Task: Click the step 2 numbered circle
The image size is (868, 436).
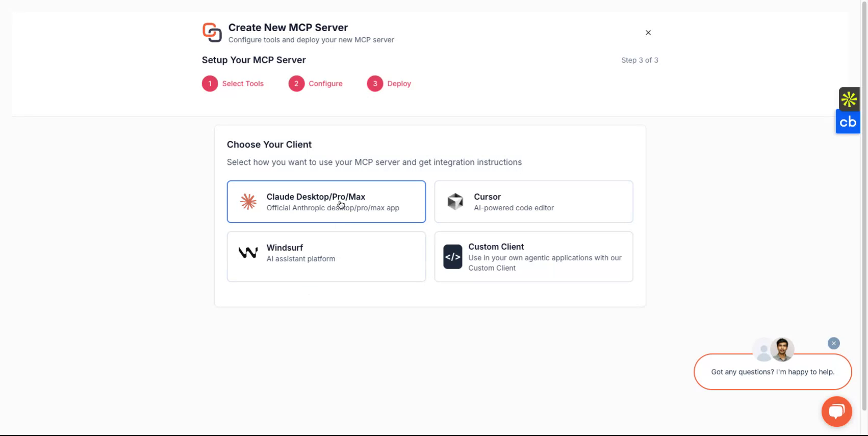Action: [x=296, y=84]
